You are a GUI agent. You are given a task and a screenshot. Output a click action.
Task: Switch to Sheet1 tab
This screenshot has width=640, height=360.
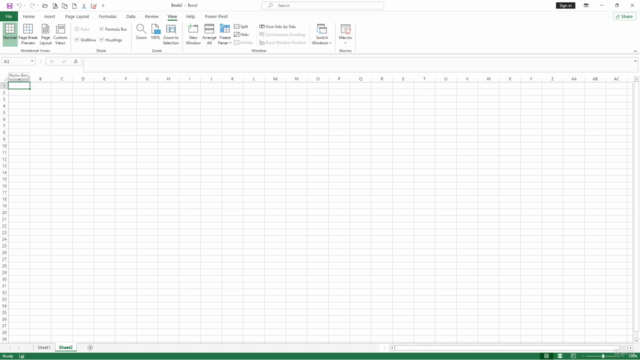coord(44,347)
